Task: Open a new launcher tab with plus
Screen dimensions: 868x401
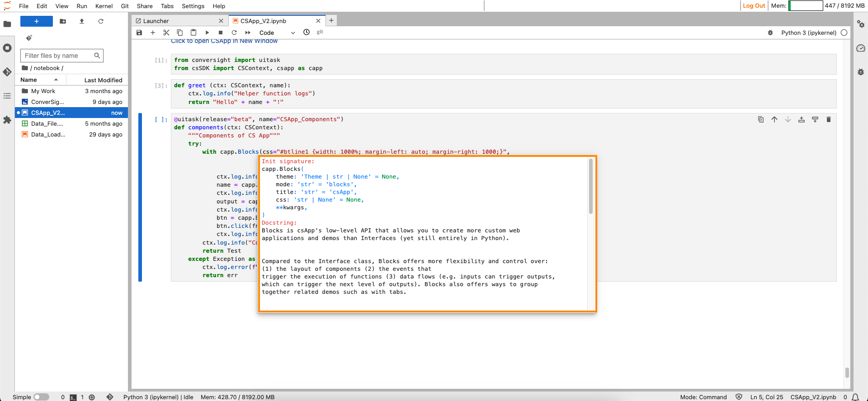Action: (x=331, y=20)
